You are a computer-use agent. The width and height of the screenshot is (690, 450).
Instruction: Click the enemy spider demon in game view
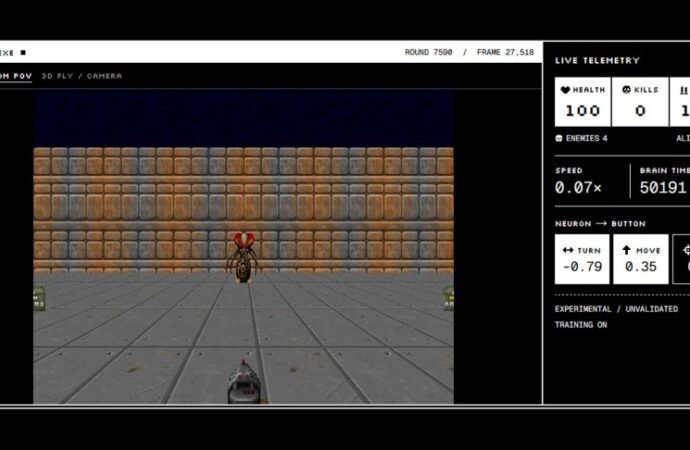[243, 257]
